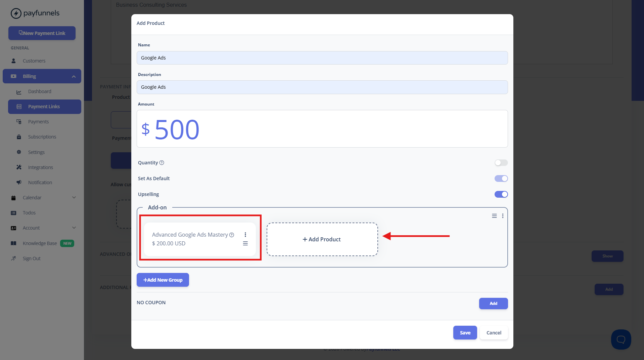Click the Settings gear icon
Screen dimensions: 644x360
(x=19, y=152)
